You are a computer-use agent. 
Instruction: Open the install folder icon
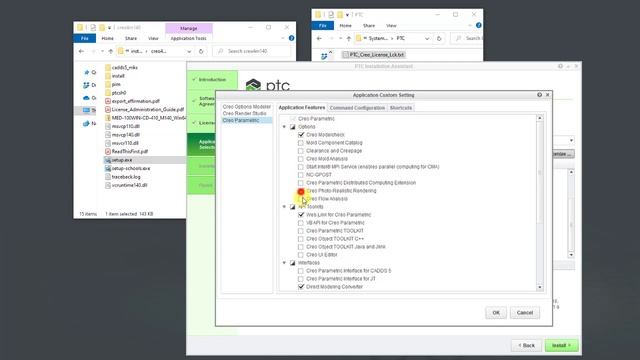point(108,76)
